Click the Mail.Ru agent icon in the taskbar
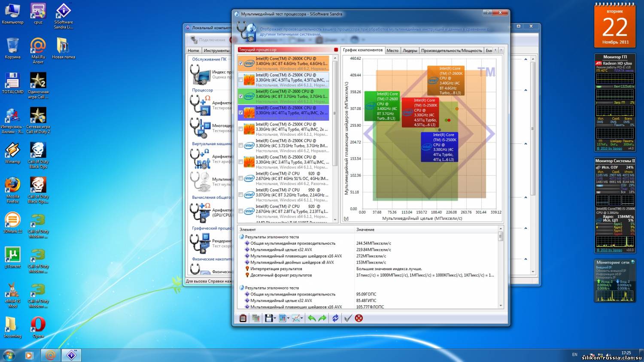The image size is (644, 362). click(x=50, y=355)
